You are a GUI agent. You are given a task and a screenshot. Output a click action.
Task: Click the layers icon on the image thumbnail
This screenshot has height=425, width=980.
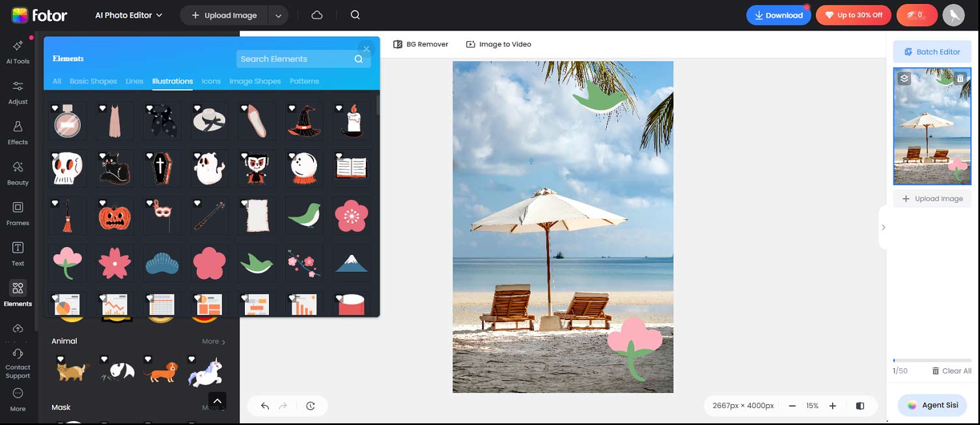[x=904, y=78]
